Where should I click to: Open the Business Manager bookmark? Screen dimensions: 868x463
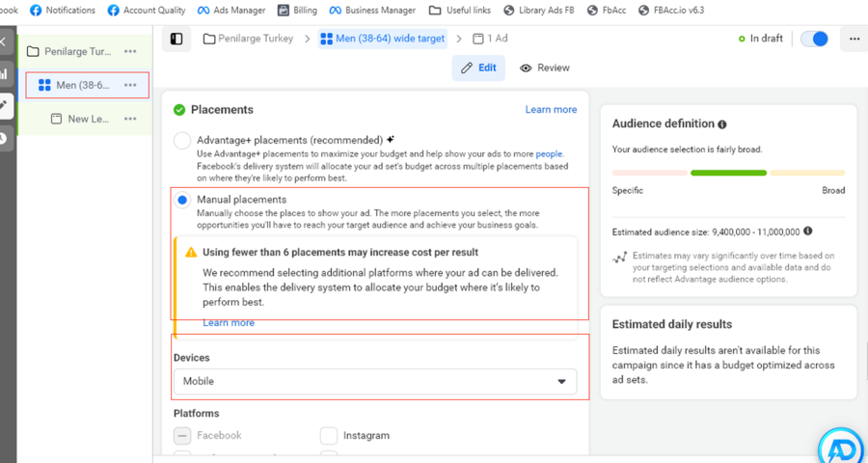[372, 10]
